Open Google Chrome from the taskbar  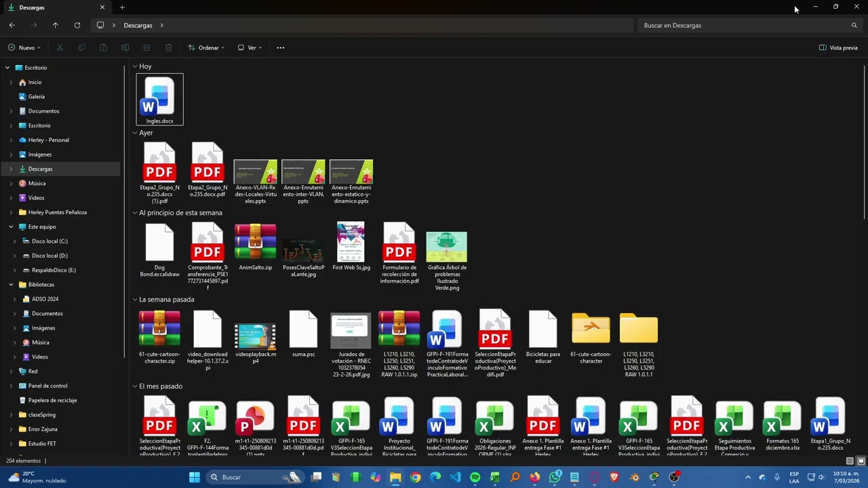(415, 477)
